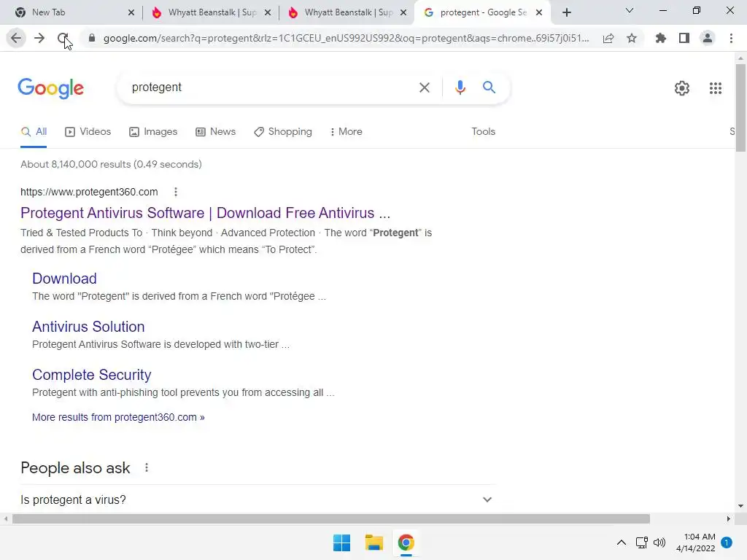747x560 pixels.
Task: Go back with the browser back arrow
Action: (16, 38)
